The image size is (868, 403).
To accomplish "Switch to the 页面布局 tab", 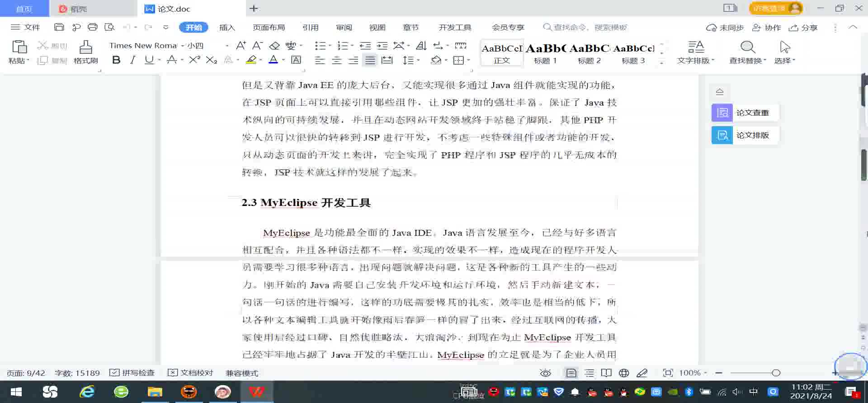I will pos(269,27).
